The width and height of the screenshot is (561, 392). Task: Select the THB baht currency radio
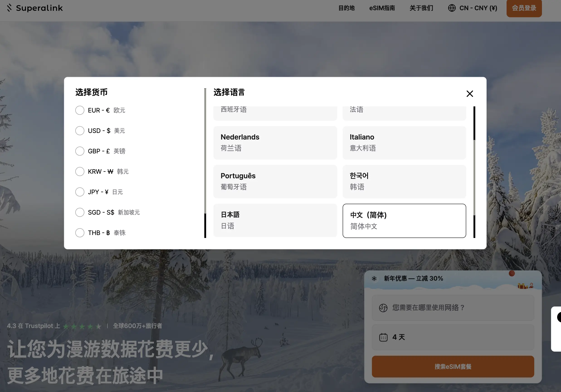click(x=80, y=233)
